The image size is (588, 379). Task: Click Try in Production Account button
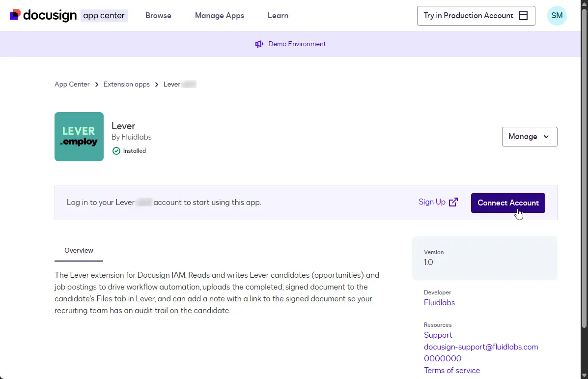(x=476, y=16)
